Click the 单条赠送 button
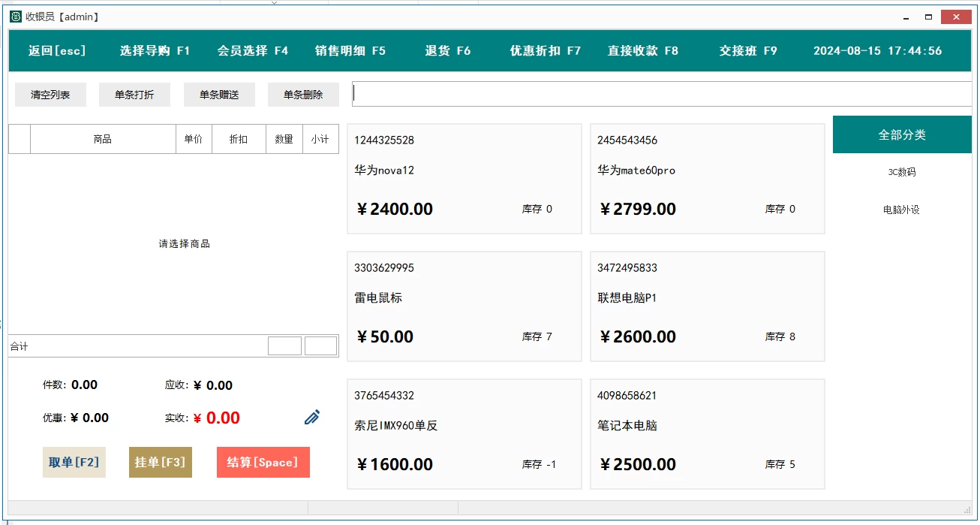 (x=219, y=95)
